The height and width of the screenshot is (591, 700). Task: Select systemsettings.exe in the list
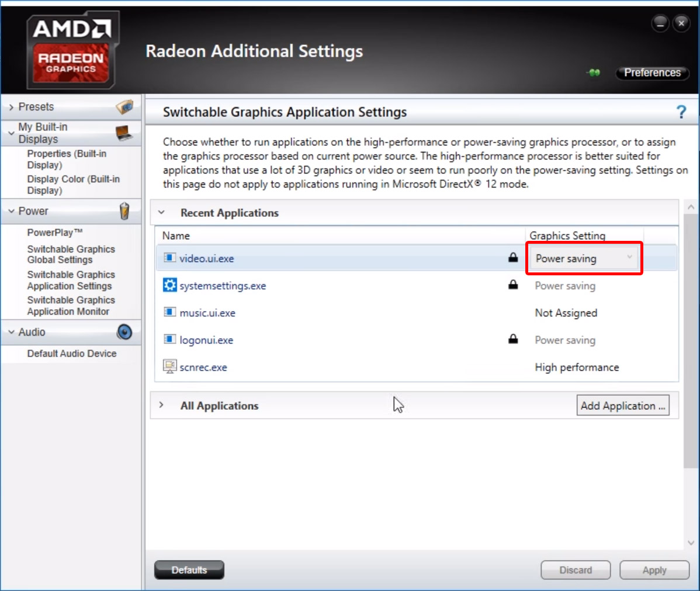click(x=416, y=285)
